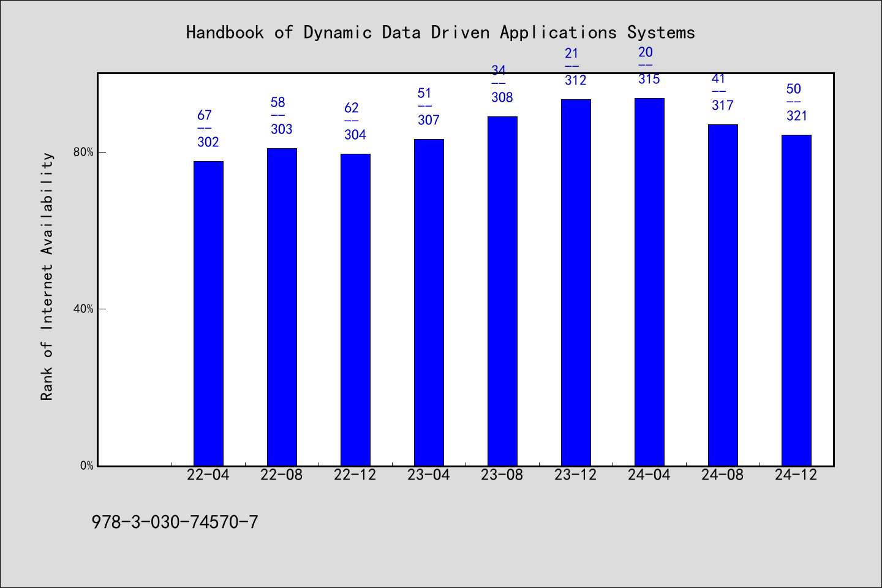Click the x-axis label 23-04

point(429,475)
